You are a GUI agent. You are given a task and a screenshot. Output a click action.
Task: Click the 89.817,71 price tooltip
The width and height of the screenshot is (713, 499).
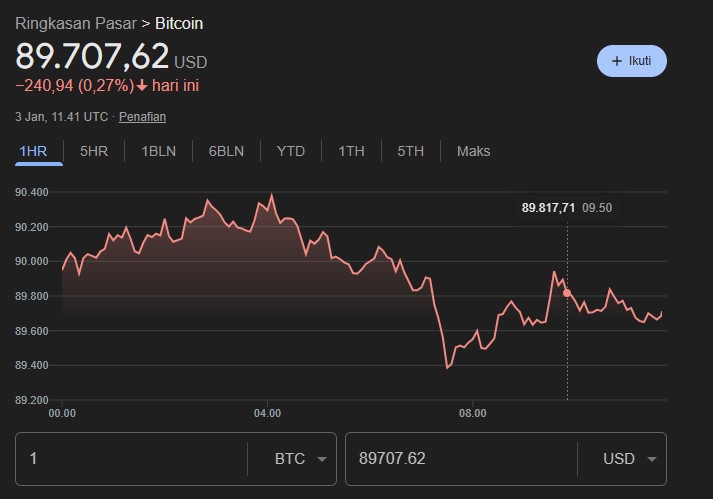(x=548, y=208)
